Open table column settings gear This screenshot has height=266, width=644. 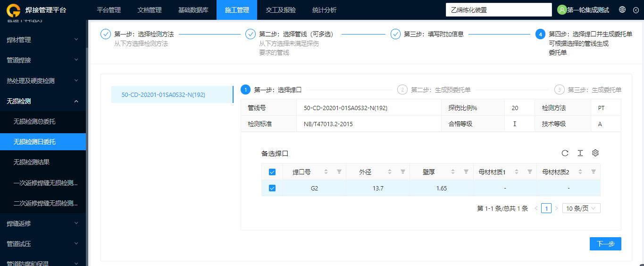(x=595, y=153)
